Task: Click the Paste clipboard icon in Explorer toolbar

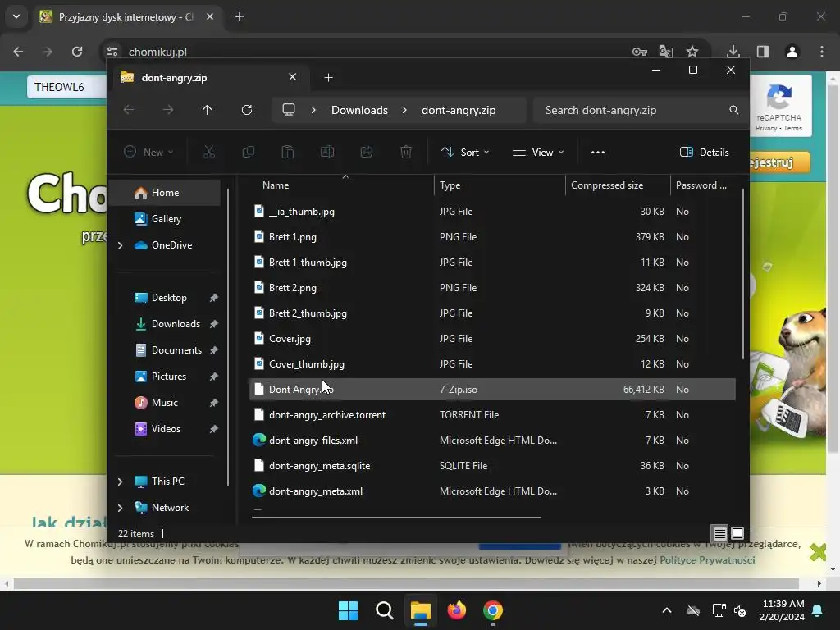Action: point(288,152)
